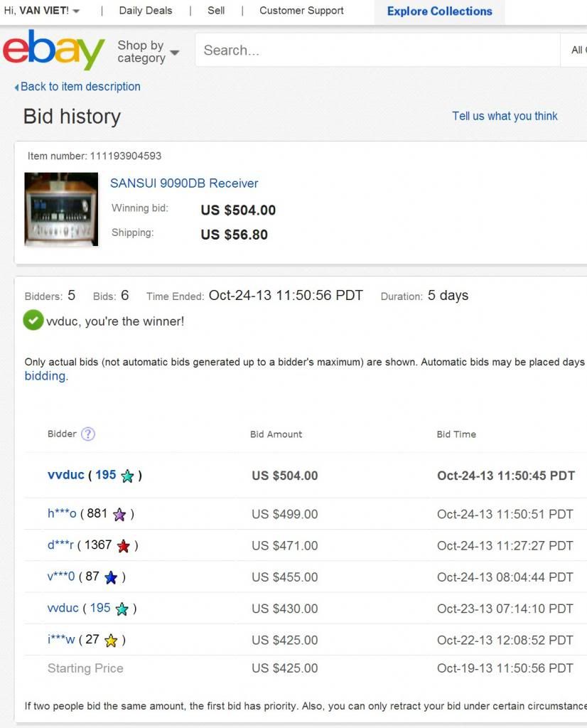Image resolution: width=587 pixels, height=728 pixels.
Task: Click the red star next to d***r
Action: [x=124, y=546]
